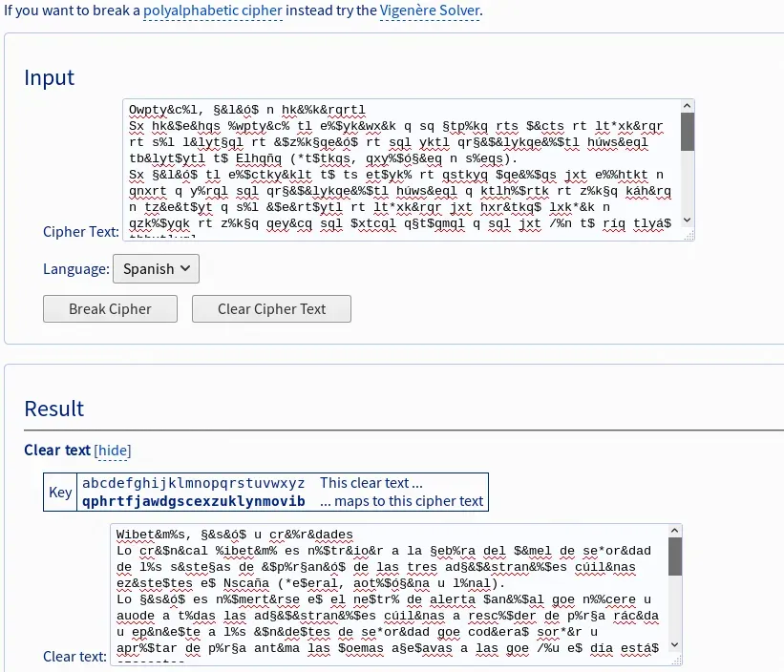Viewport: 784px width, 672px height.
Task: Click the Clear text scrollbar down arrow
Action: click(676, 644)
